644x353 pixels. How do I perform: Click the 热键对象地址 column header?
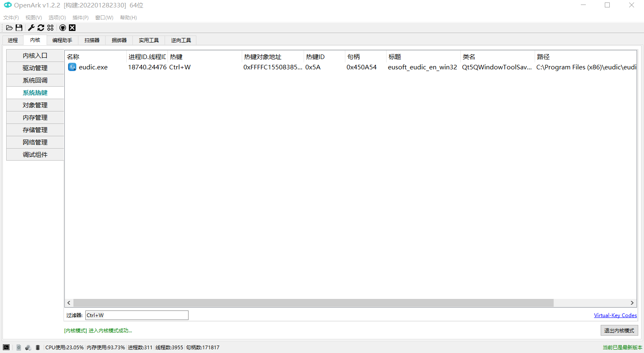273,57
